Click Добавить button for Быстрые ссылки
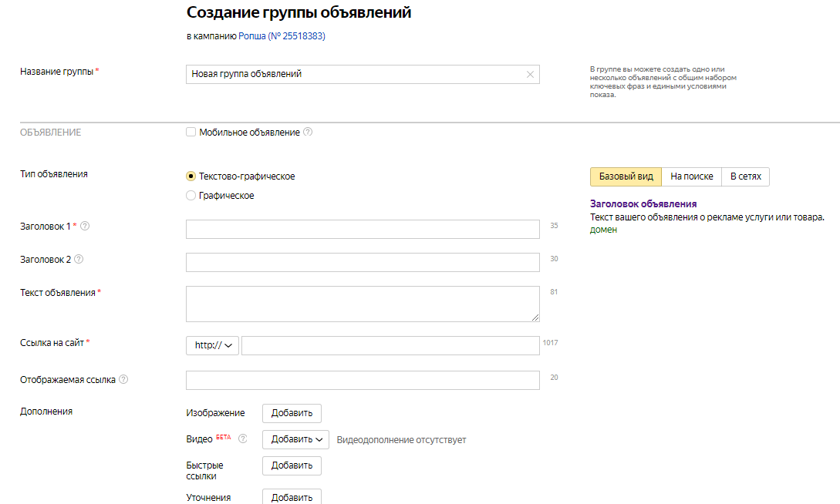 point(292,465)
